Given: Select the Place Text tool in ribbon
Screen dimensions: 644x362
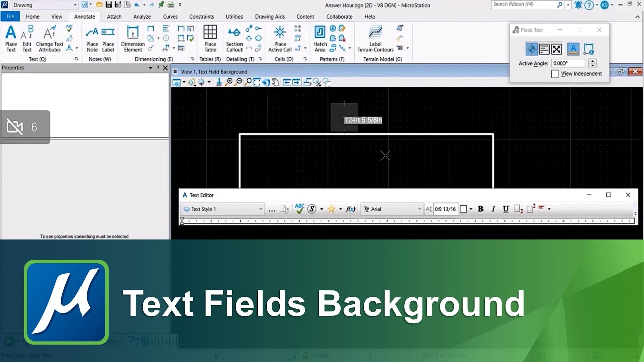Looking at the screenshot, I should tap(11, 39).
